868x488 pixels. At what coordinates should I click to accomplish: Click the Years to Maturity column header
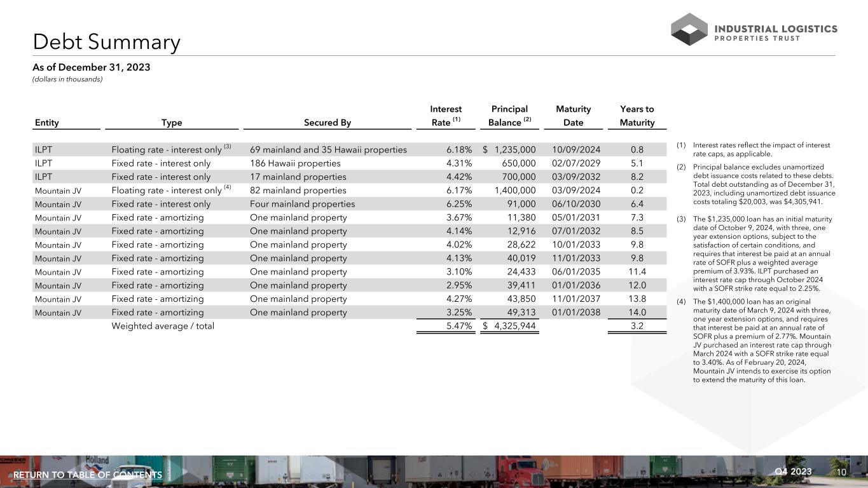tap(637, 116)
